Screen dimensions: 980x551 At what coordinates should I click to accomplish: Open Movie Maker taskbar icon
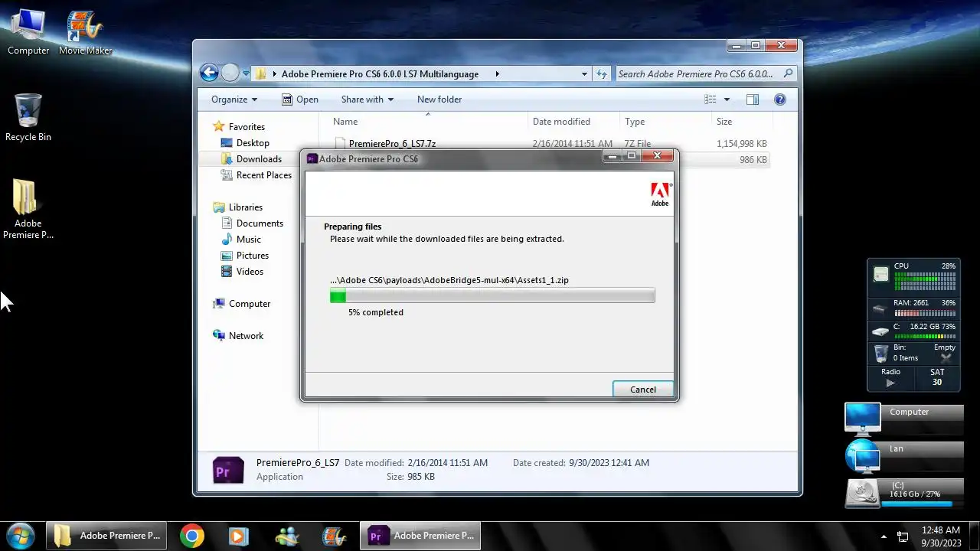(x=335, y=536)
